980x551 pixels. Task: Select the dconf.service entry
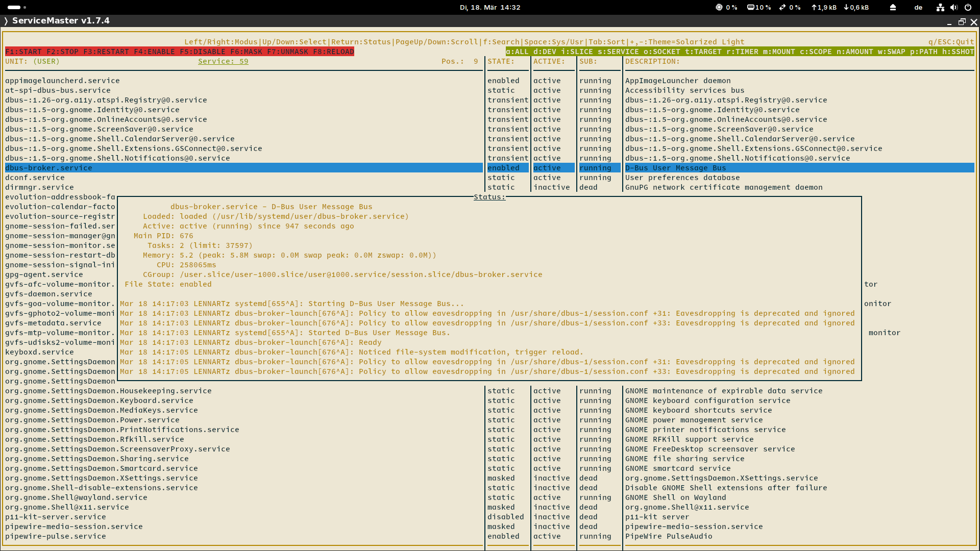point(35,178)
